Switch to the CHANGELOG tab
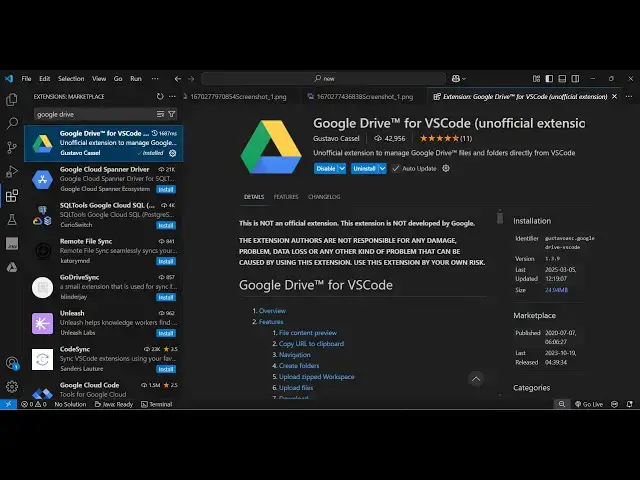640x480 pixels. 324,197
